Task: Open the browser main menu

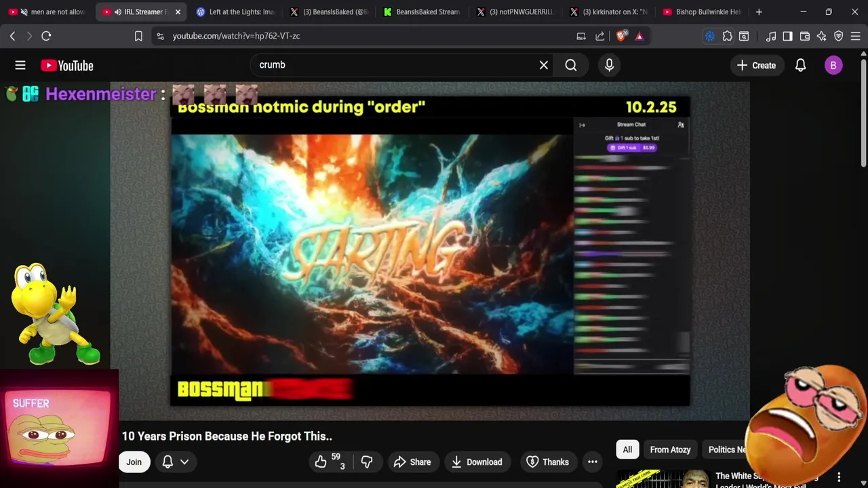Action: coord(856,36)
